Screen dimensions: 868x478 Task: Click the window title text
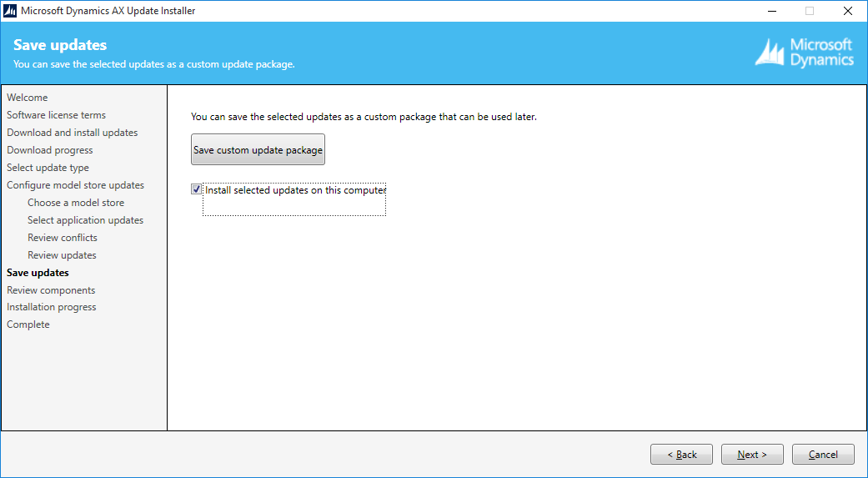[108, 11]
